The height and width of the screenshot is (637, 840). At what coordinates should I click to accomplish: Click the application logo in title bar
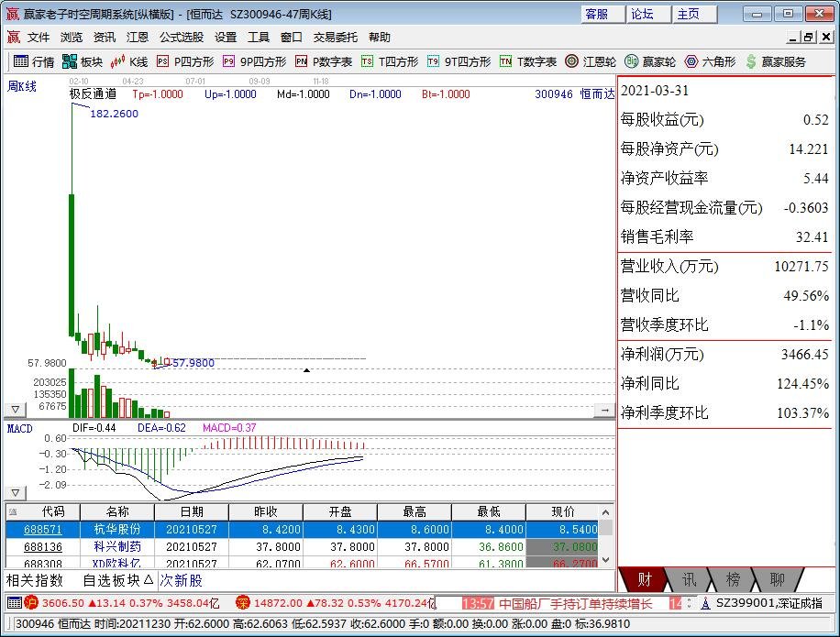click(x=12, y=14)
